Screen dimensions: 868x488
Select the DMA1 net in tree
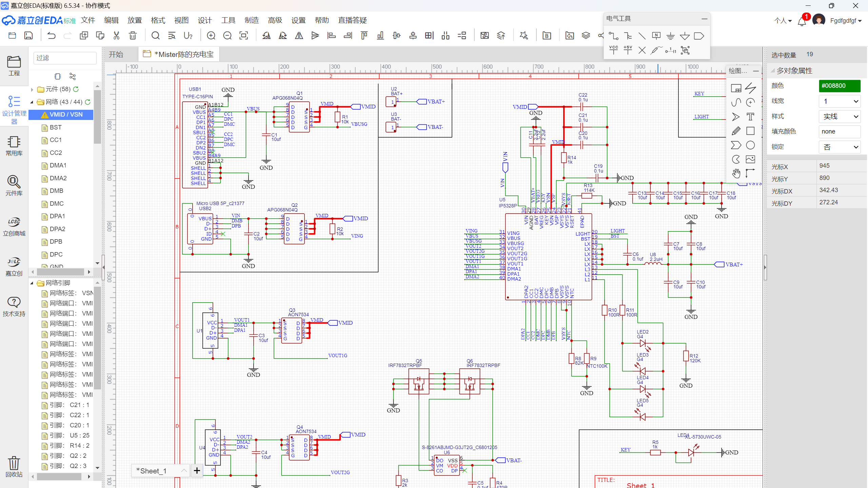58,165
